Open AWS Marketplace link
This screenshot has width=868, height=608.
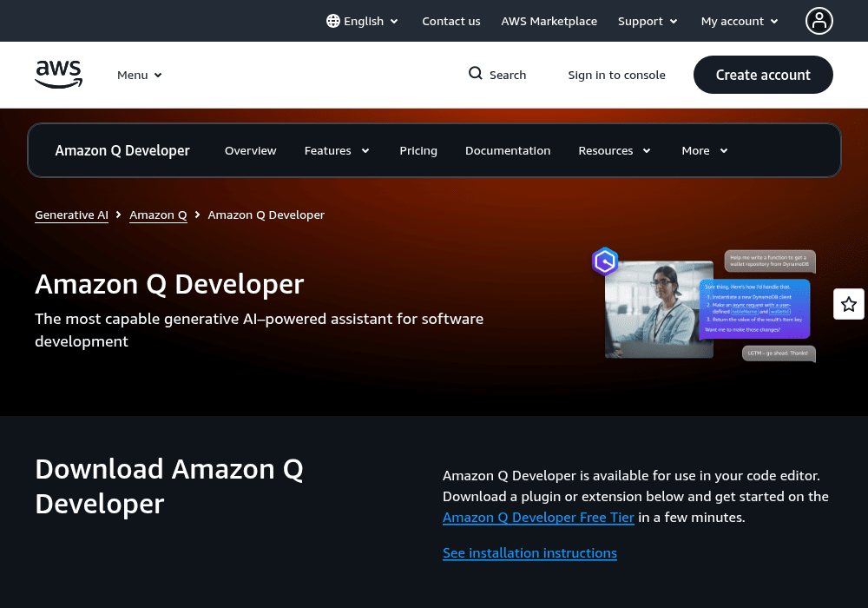(549, 21)
